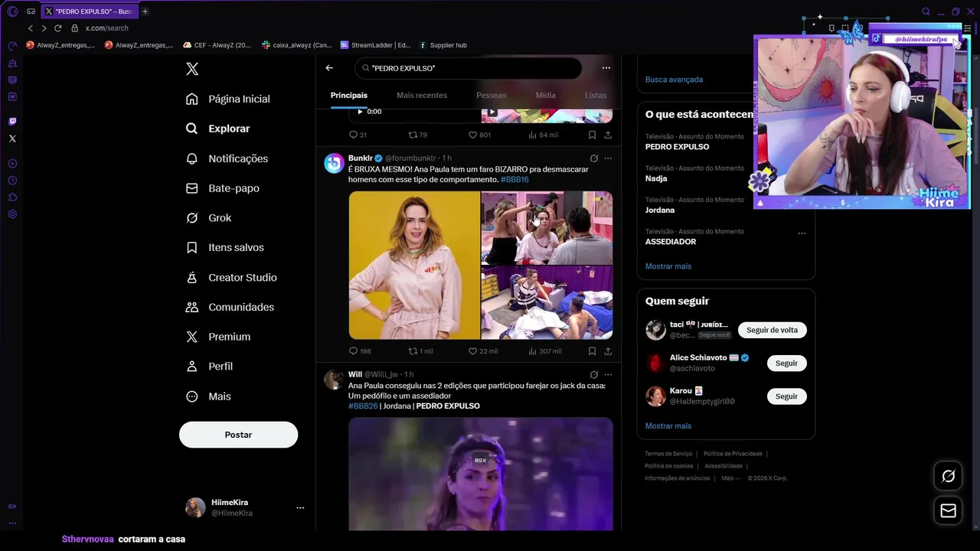View stats of 307 mil views post
The width and height of the screenshot is (980, 551).
click(x=544, y=351)
